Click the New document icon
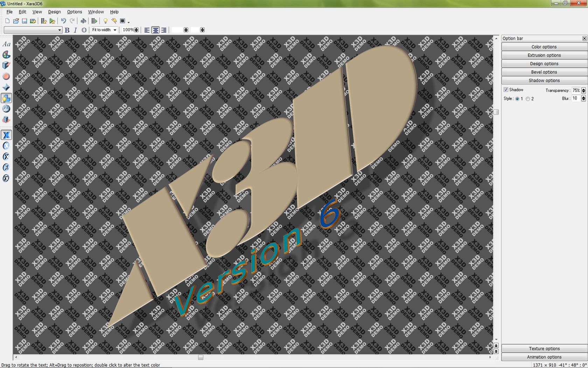 tap(7, 21)
